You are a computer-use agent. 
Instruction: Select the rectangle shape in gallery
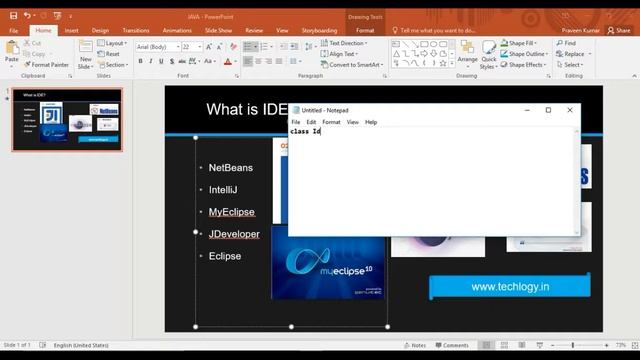tap(424, 44)
